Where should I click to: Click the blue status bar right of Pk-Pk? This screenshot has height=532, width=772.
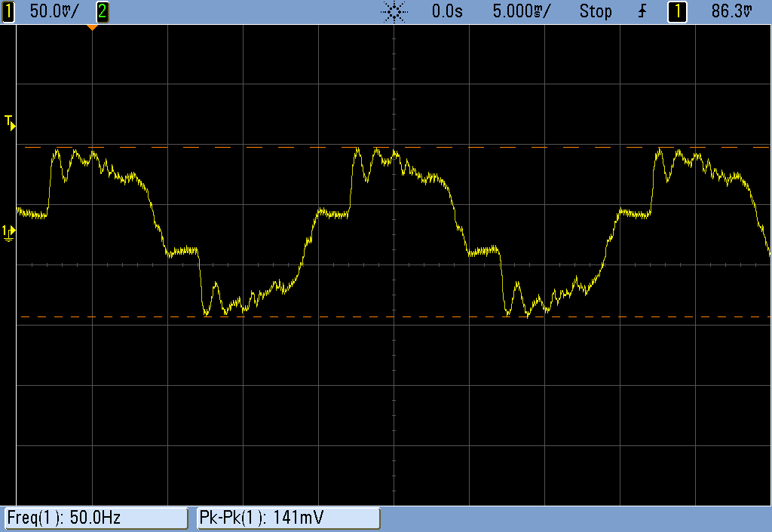[x=573, y=518]
